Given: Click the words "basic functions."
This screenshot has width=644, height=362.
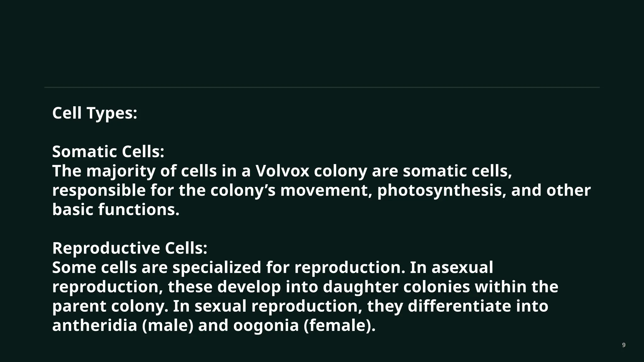Looking at the screenshot, I should click(116, 210).
